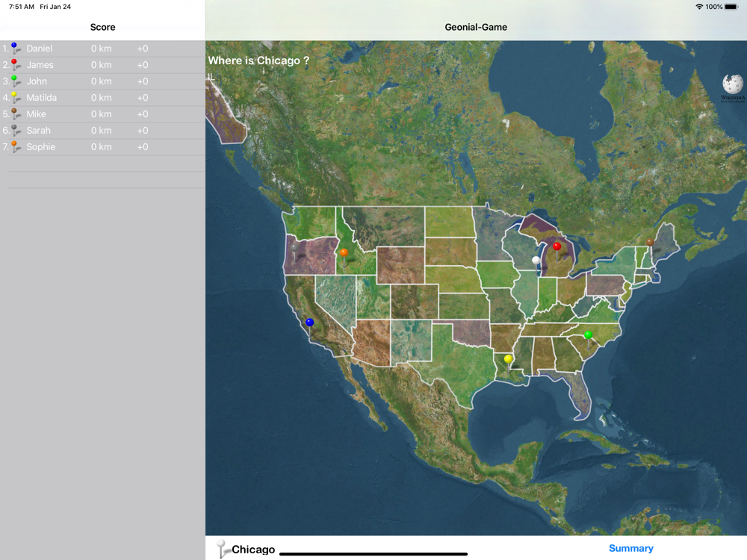747x560 pixels.
Task: Click Daniel's blue pin icon in score list
Action: click(16, 48)
